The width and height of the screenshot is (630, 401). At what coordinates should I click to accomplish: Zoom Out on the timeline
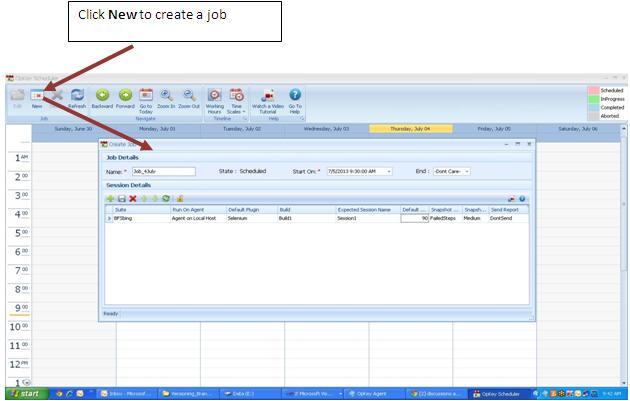pos(189,96)
